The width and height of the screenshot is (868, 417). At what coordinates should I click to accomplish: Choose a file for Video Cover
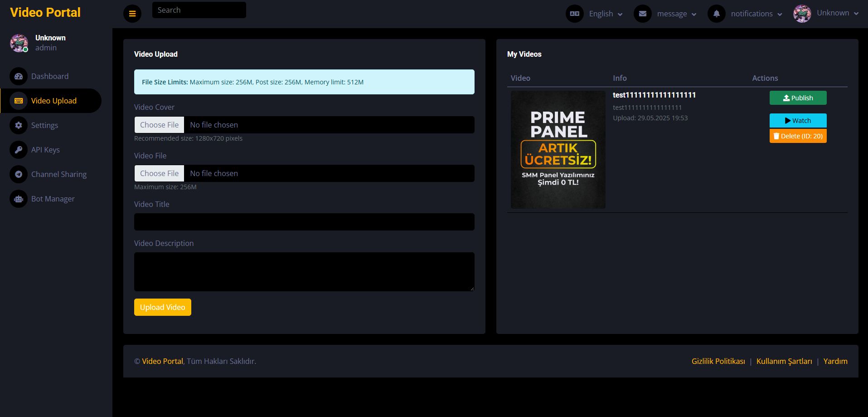159,125
